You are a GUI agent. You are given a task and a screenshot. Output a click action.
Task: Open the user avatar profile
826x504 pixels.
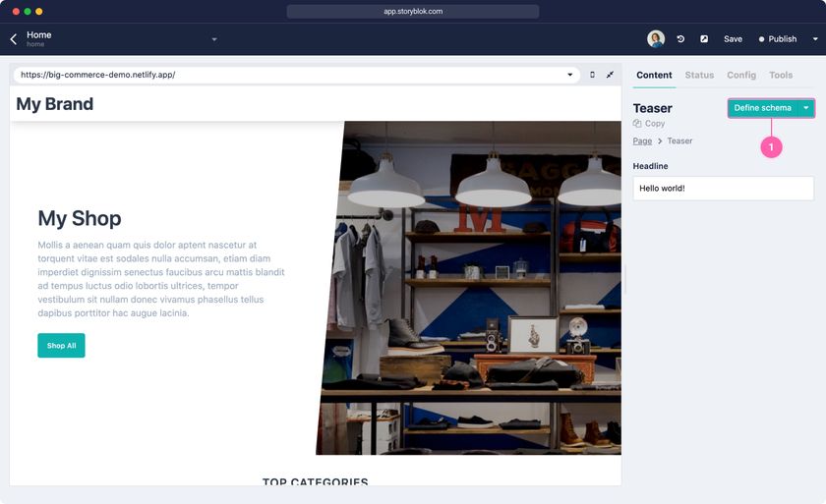[x=655, y=39]
